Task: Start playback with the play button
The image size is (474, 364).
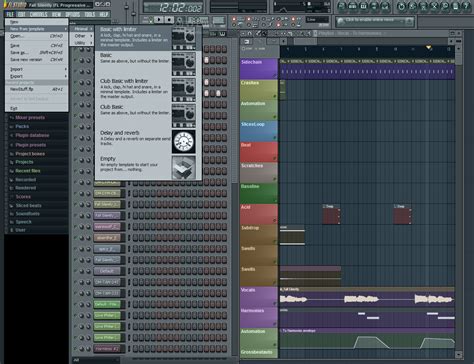Action: [159, 20]
